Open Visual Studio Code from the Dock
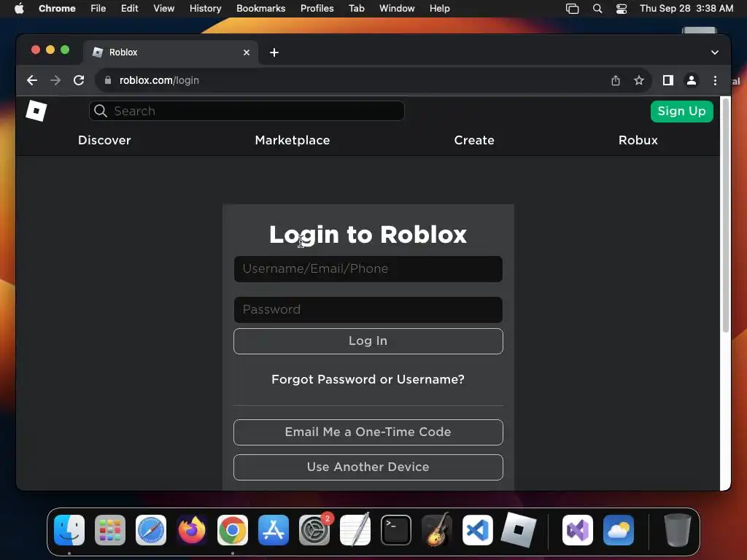 click(477, 530)
